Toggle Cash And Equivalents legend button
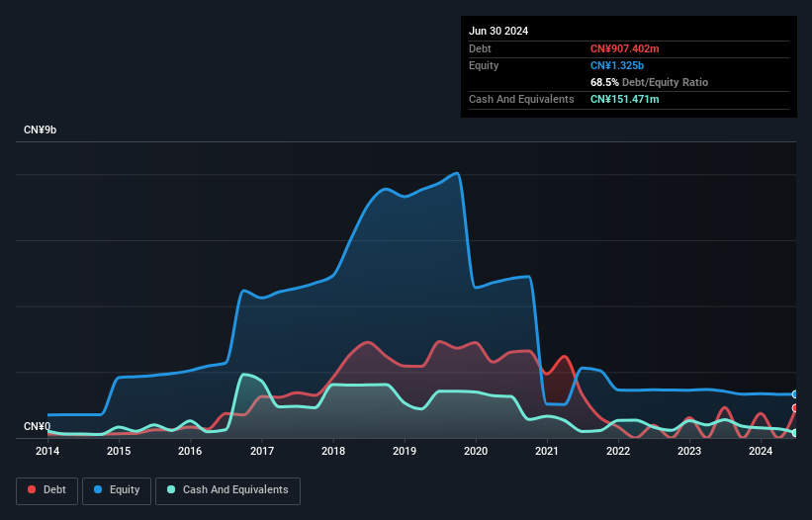The image size is (812, 520). tap(227, 490)
